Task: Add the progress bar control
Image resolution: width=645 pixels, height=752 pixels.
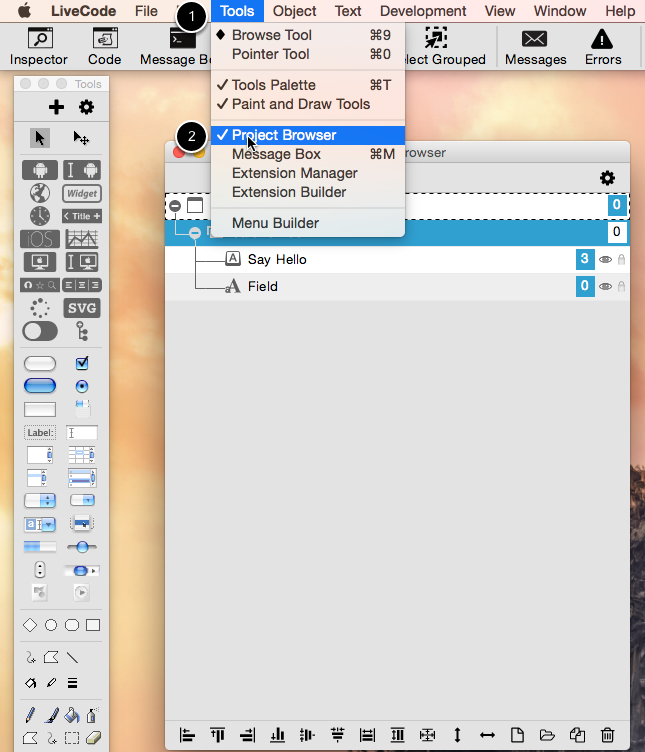Action: tap(40, 547)
